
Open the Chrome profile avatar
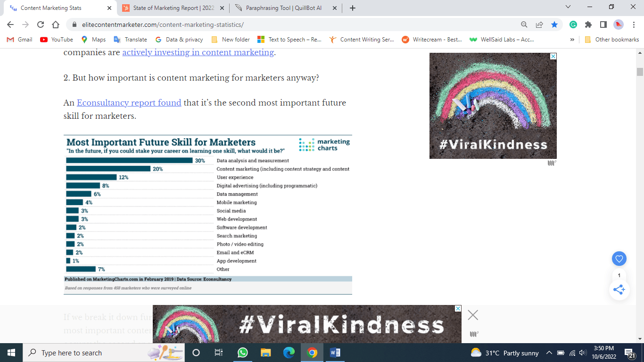pyautogui.click(x=619, y=25)
